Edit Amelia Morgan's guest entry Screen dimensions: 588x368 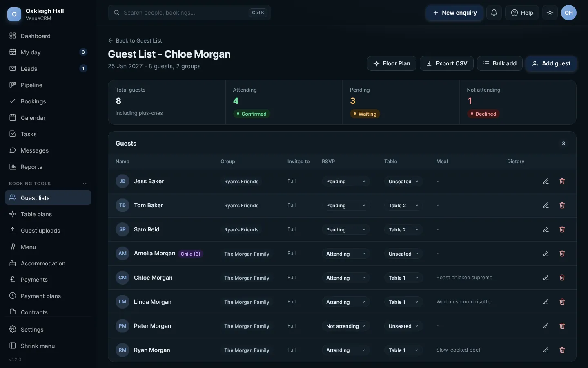[x=546, y=254]
